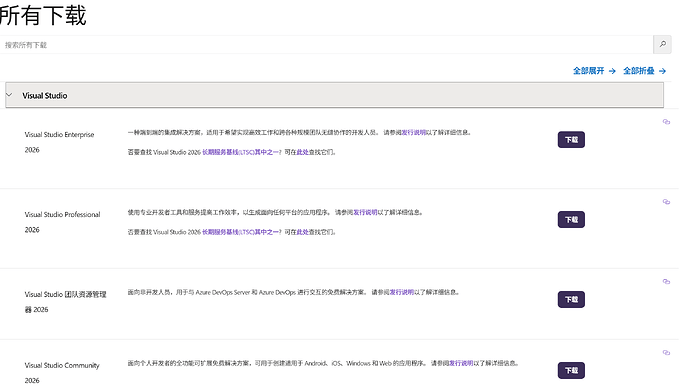The height and width of the screenshot is (389, 690).
Task: Download Visual Studio Professional 2026 via 下载 button
Action: pos(571,220)
